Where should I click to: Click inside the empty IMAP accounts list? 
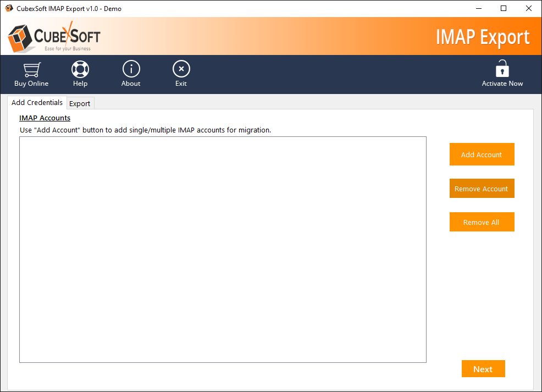(x=223, y=250)
